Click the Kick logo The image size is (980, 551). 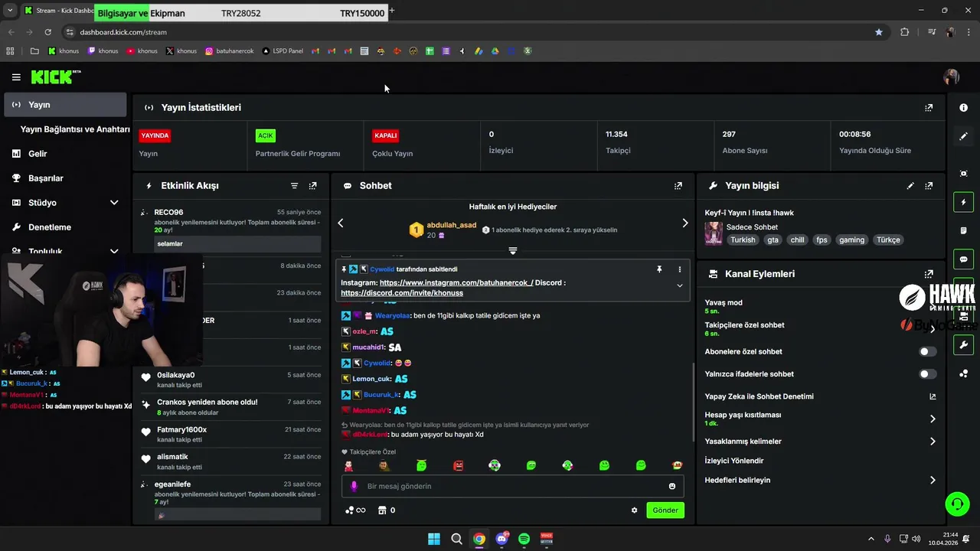click(56, 77)
